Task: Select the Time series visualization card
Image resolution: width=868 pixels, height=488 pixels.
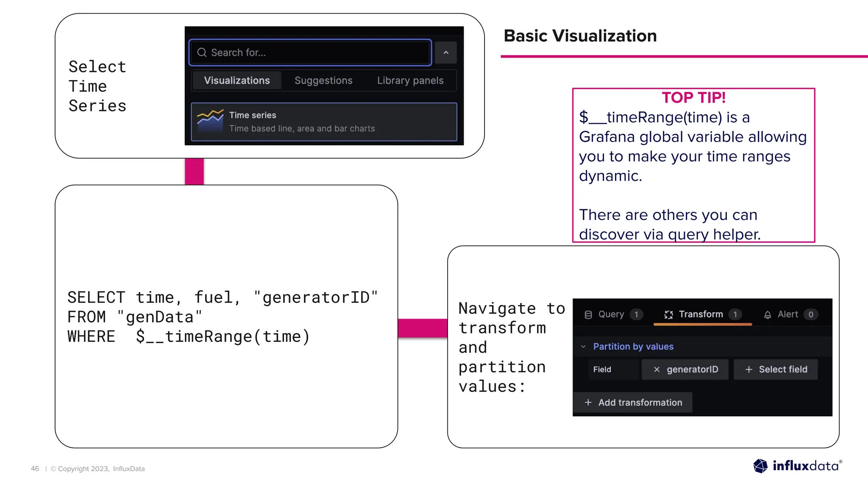Action: point(324,122)
